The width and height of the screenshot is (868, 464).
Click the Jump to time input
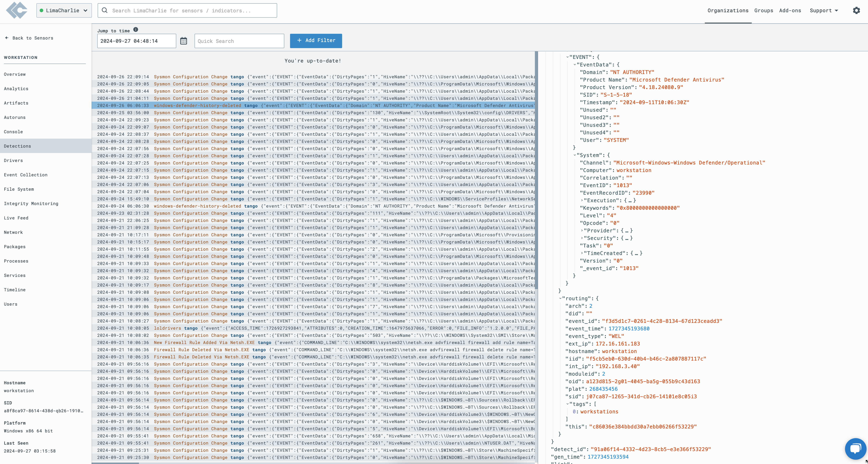136,41
